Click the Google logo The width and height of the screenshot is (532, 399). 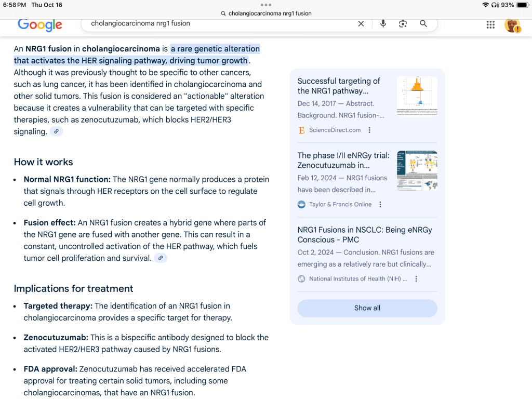[x=40, y=24]
